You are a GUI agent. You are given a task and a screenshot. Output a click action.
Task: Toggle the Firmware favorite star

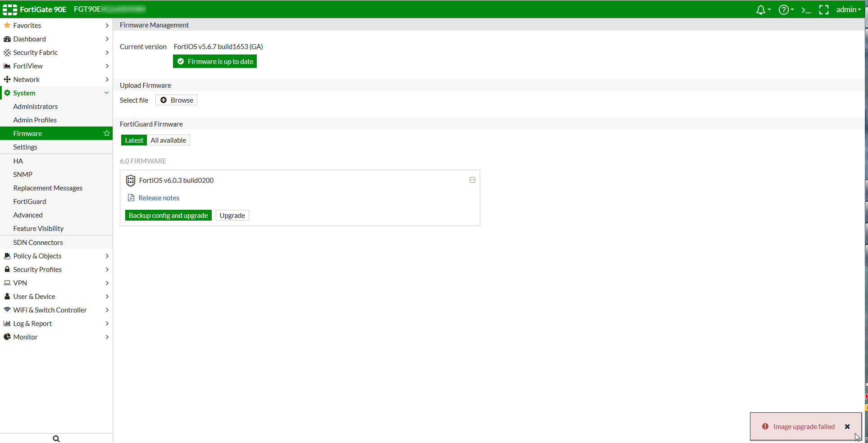[107, 133]
